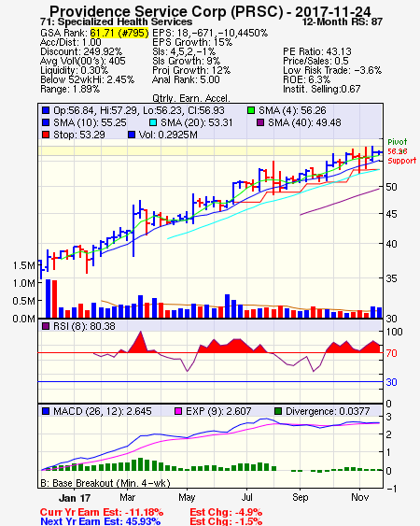The width and height of the screenshot is (420, 526).
Task: Click the green Divergence legend swatch
Action: point(278,411)
